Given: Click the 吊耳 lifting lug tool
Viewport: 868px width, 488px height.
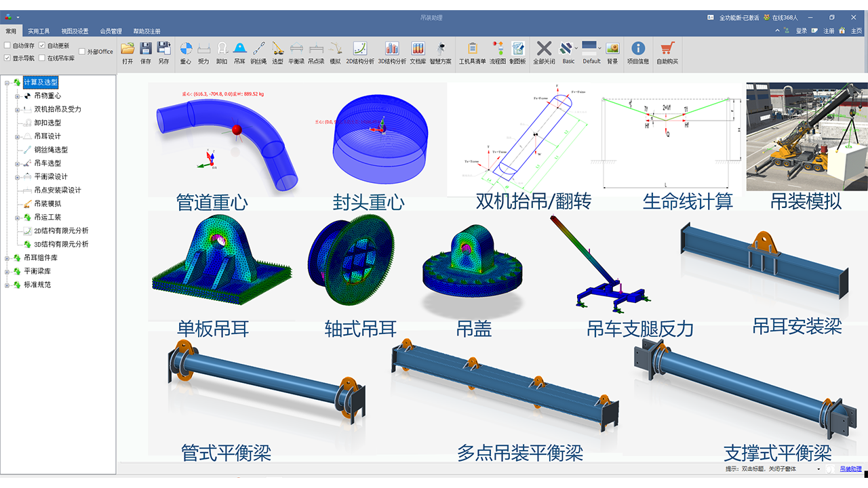Looking at the screenshot, I should (x=239, y=51).
